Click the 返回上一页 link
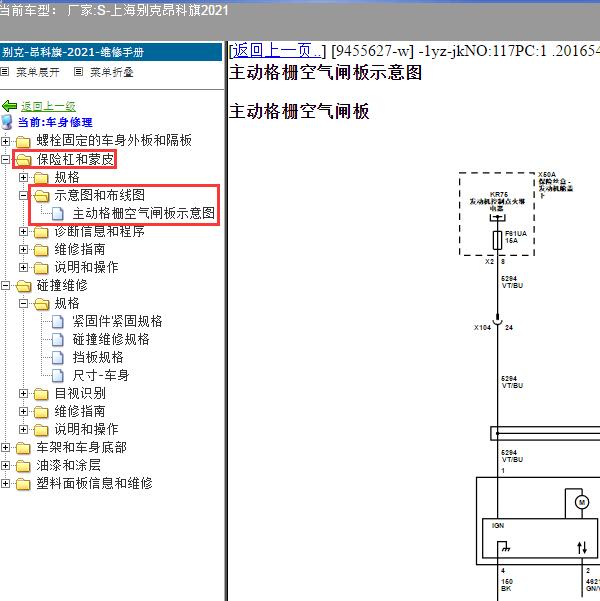This screenshot has width=600, height=601. pyautogui.click(x=277, y=51)
